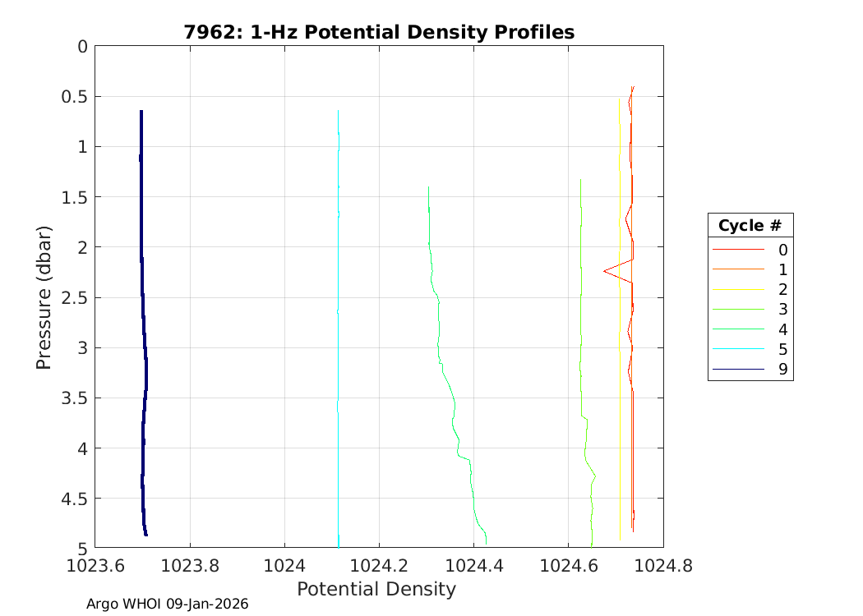Click the x-axis tick label 1024.8
The image size is (863, 616).
coord(662,565)
